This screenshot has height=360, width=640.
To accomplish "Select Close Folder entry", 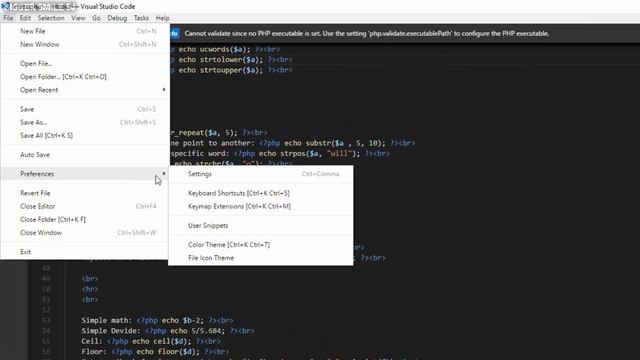I will pyautogui.click(x=85, y=219).
